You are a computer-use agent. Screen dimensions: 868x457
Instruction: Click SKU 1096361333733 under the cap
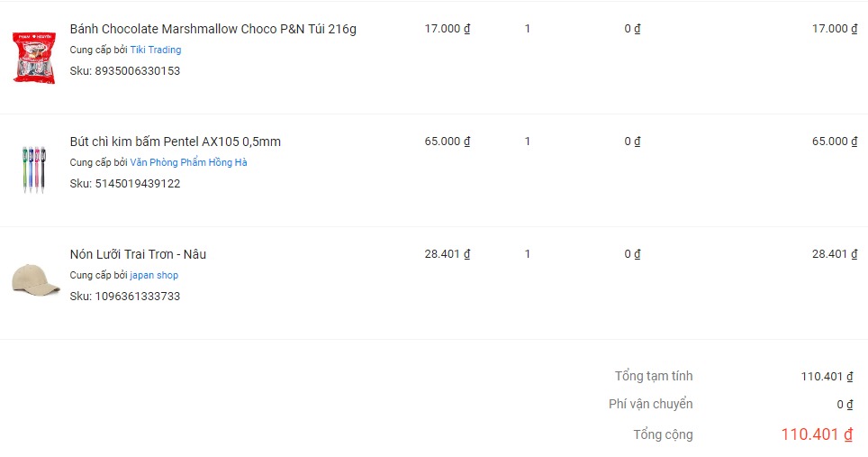click(x=124, y=297)
